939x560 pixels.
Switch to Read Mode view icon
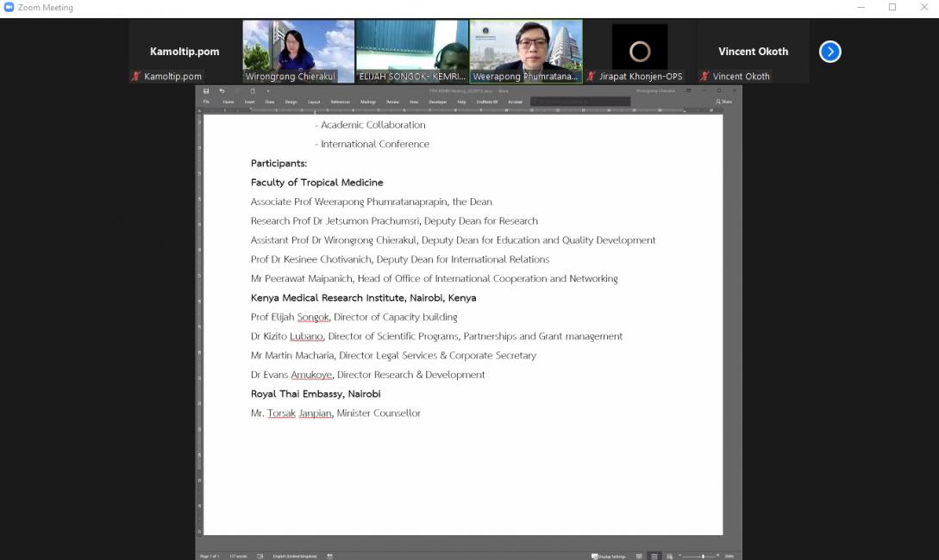click(639, 557)
